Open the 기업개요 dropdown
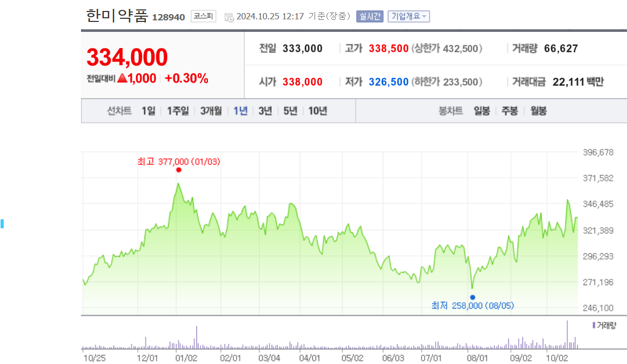Screen dimensions: 627x364 point(409,16)
